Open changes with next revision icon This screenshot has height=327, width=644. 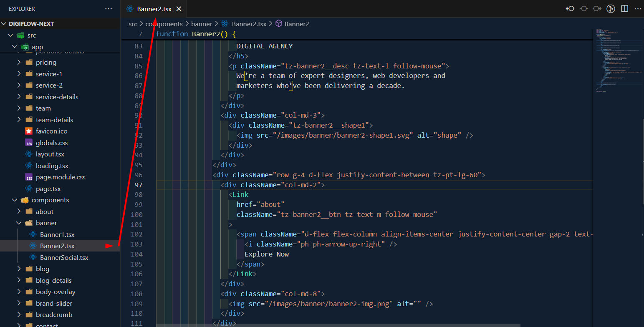click(597, 9)
